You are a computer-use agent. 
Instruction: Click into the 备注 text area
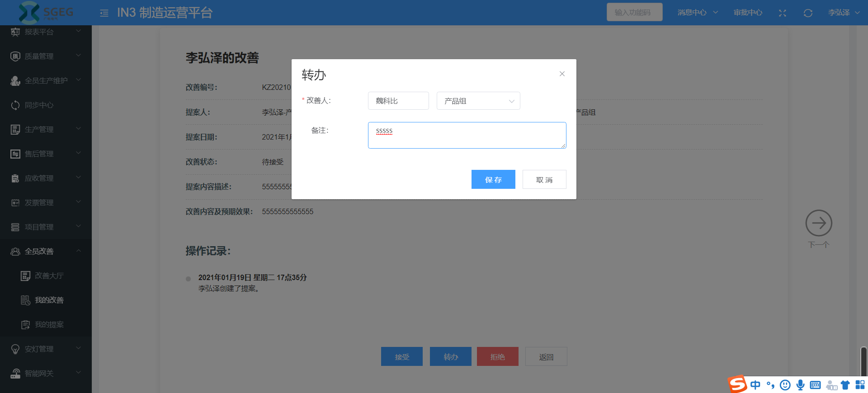pos(467,136)
